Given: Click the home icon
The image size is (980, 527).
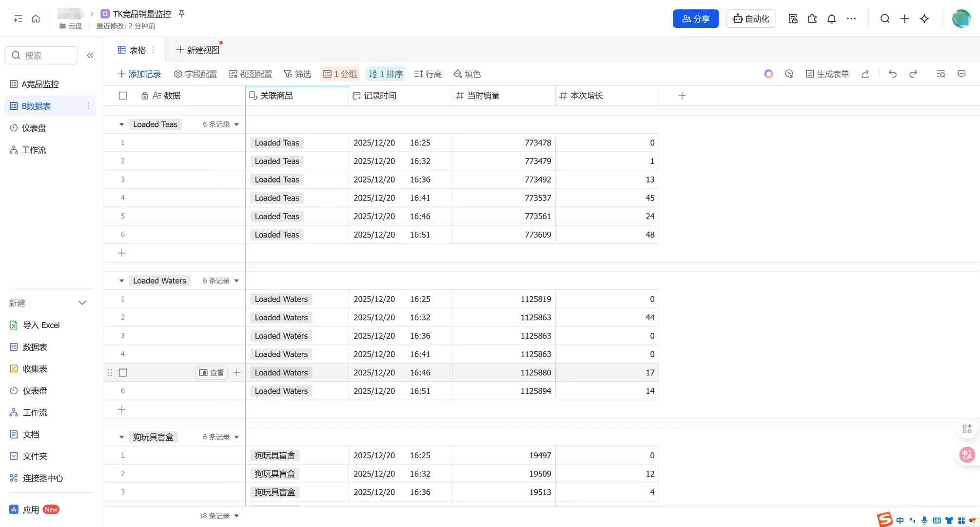Looking at the screenshot, I should click(x=36, y=19).
